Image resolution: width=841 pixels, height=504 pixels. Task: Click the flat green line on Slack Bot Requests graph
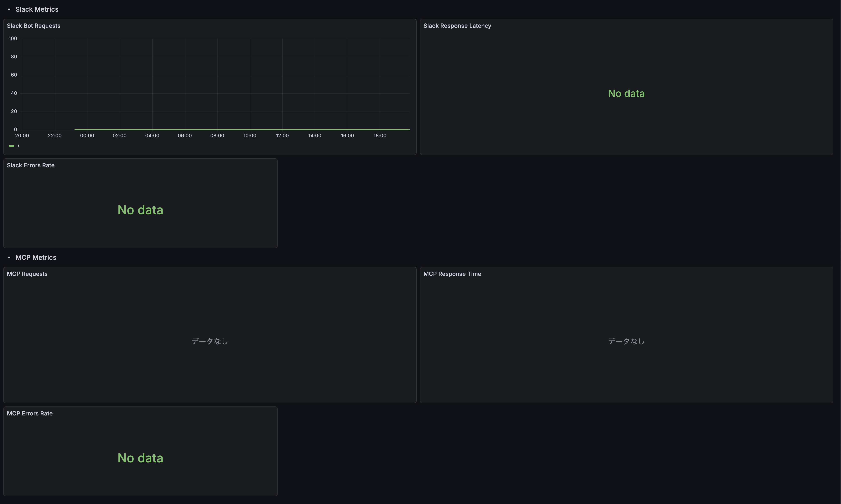(x=238, y=130)
